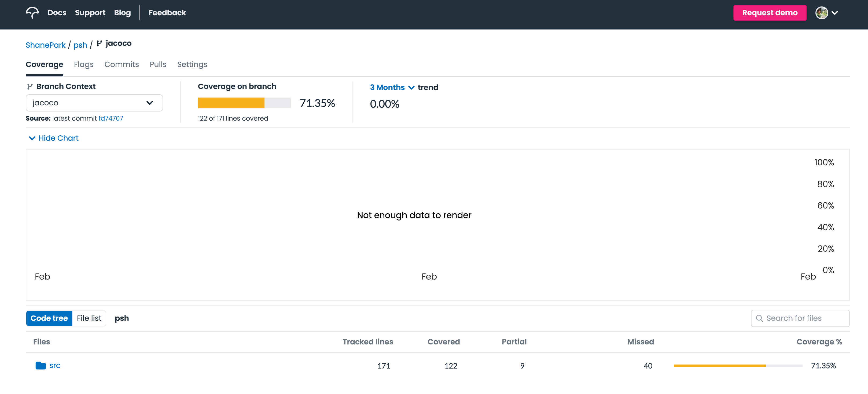Click the branch coverage progress bar
The width and height of the screenshot is (868, 394).
(x=244, y=103)
